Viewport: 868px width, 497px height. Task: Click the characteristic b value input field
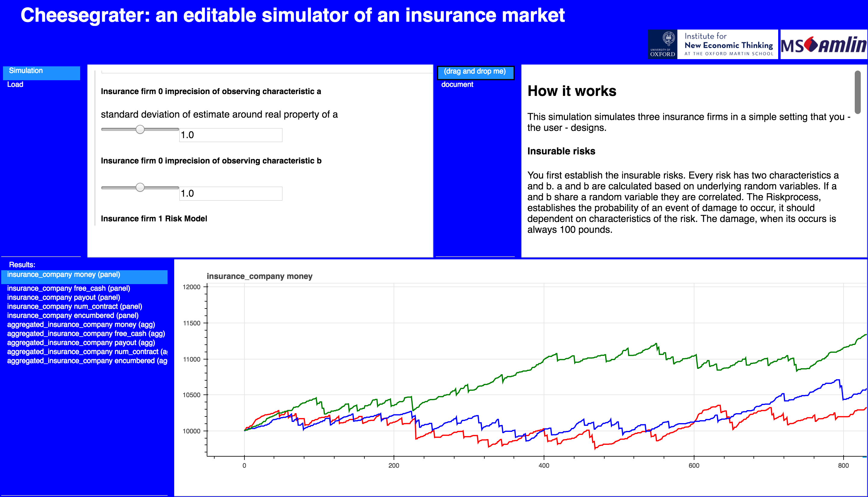pyautogui.click(x=231, y=194)
